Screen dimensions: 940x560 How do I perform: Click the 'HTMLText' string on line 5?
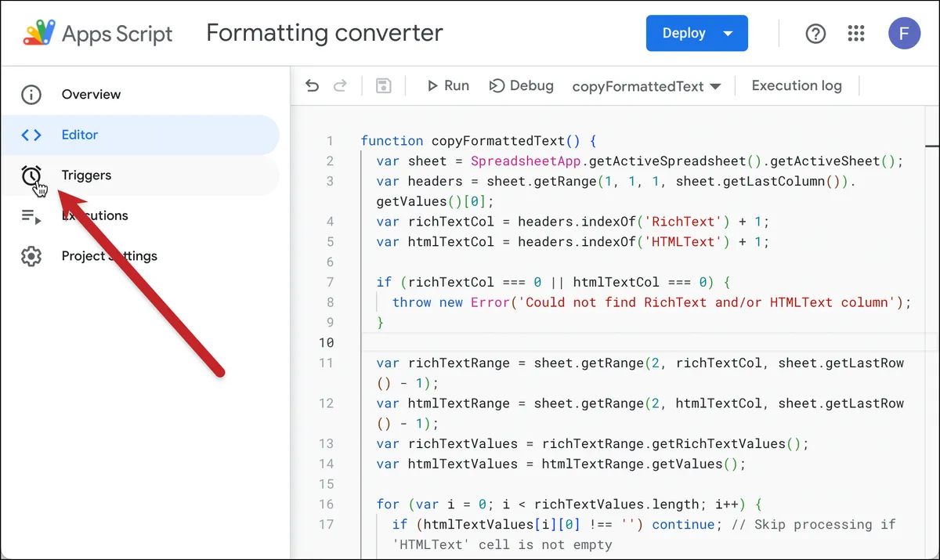[x=682, y=242]
